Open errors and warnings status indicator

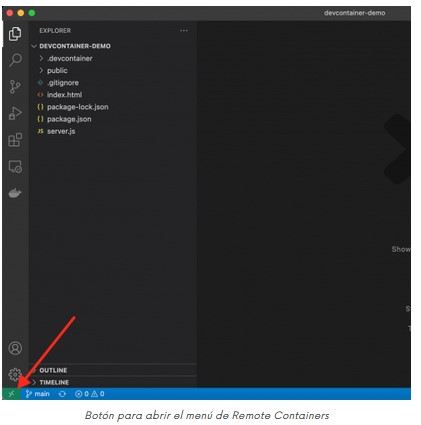[90, 394]
